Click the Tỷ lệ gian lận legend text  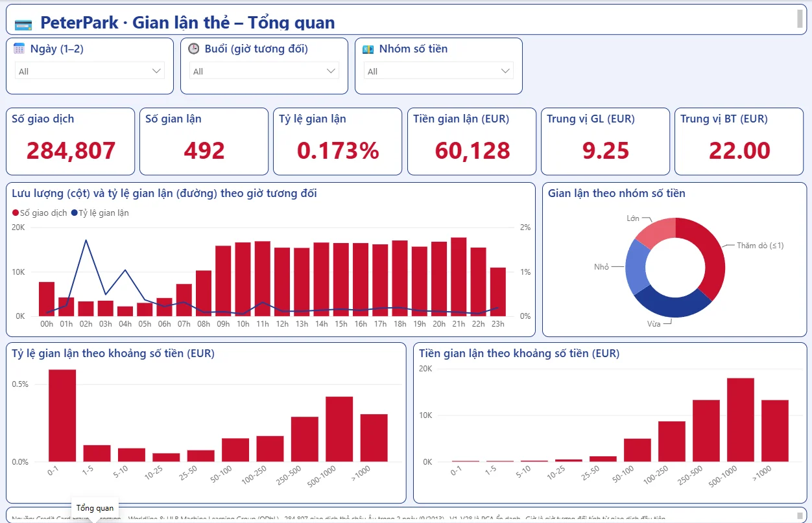[104, 213]
